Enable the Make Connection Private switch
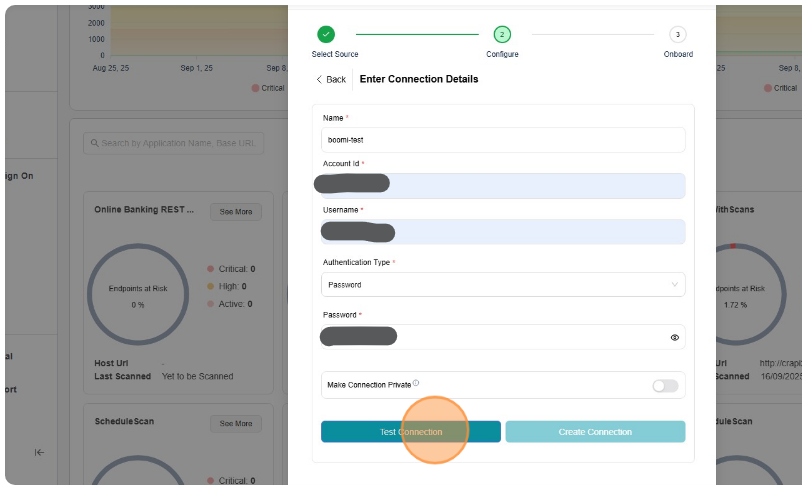The height and width of the screenshot is (490, 802). tap(665, 386)
